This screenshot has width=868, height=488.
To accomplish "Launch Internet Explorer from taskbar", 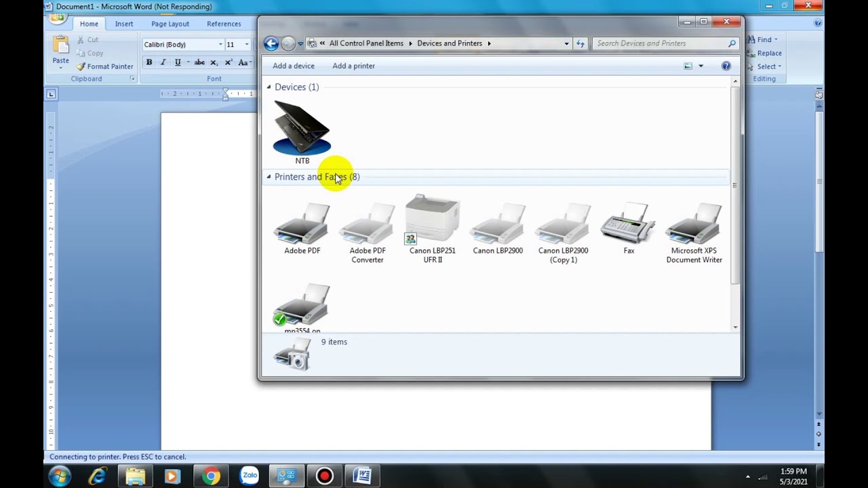I will tap(98, 476).
